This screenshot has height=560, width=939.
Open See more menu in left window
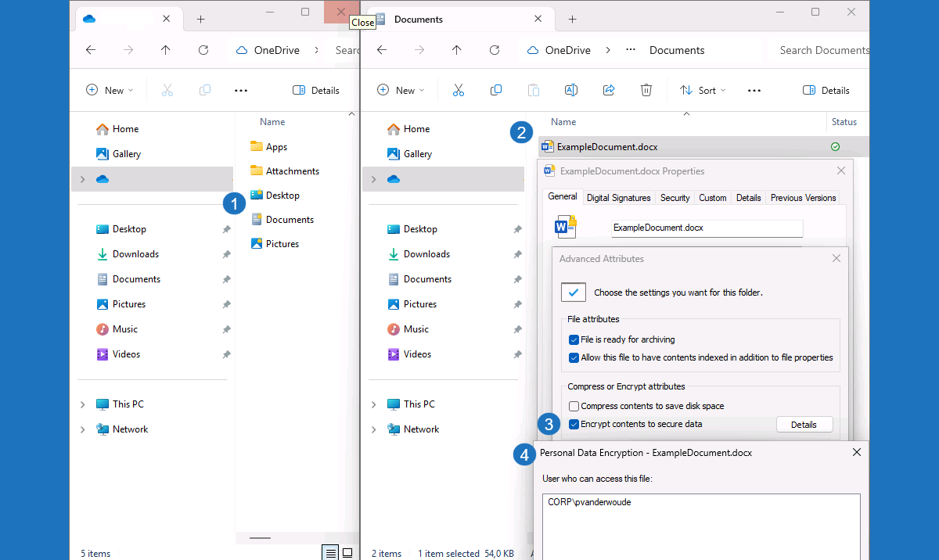coord(241,91)
